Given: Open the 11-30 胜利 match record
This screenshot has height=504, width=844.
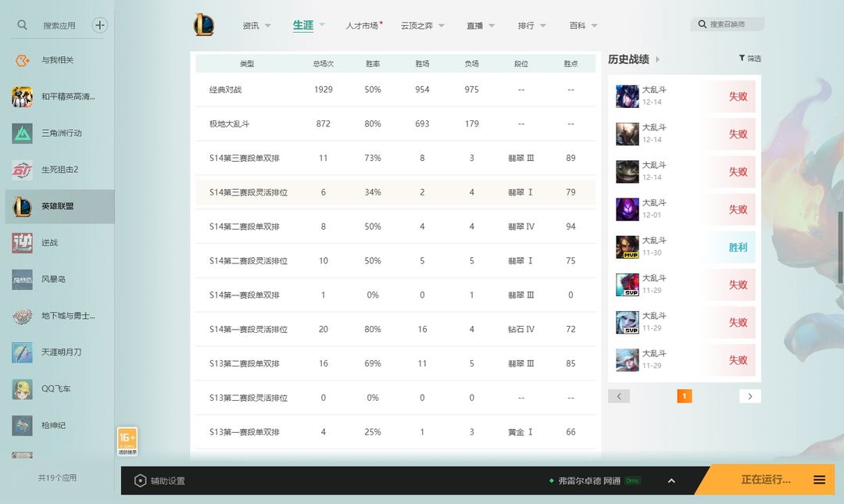Looking at the screenshot, I should pyautogui.click(x=685, y=247).
